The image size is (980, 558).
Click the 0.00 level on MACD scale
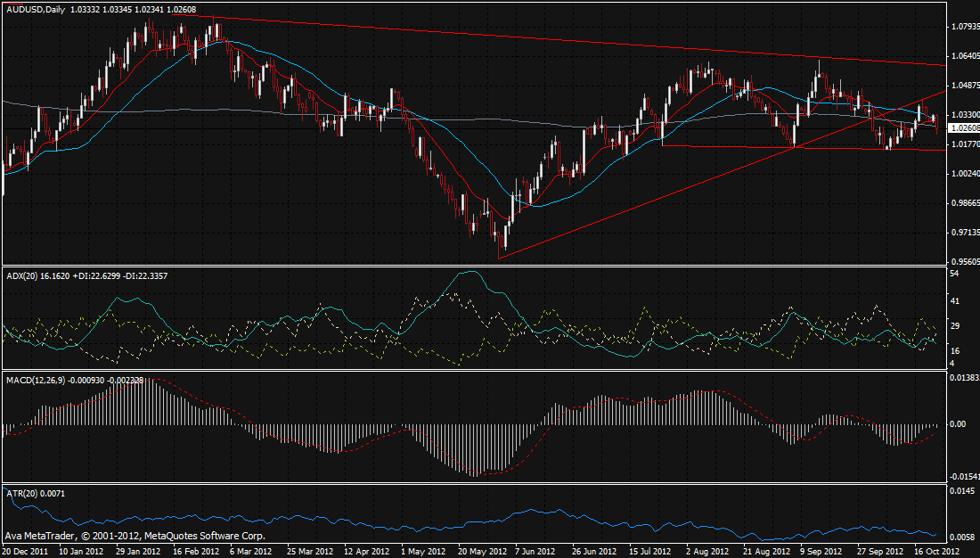pos(959,424)
